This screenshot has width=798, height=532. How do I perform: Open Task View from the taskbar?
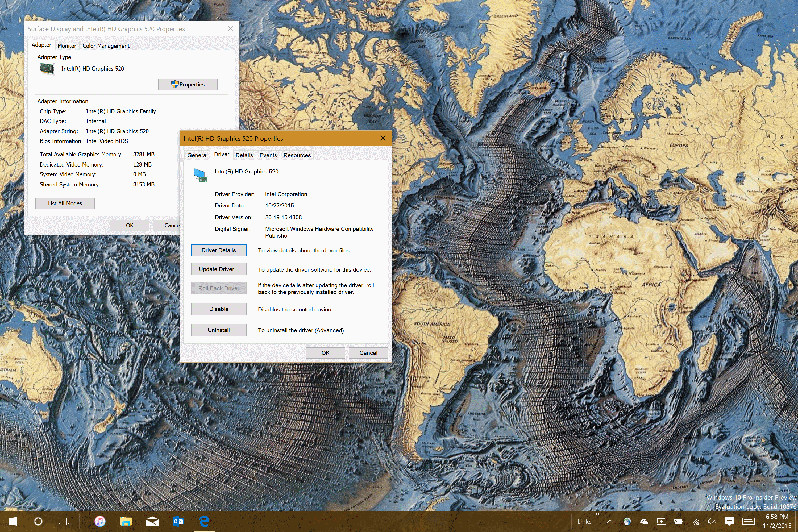tap(64, 521)
